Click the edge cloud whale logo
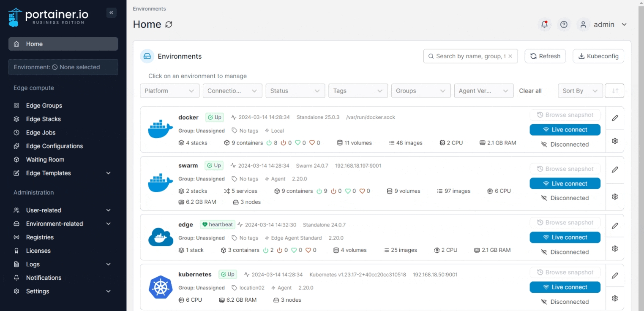Viewport: 644px width, 311px height. pyautogui.click(x=161, y=237)
